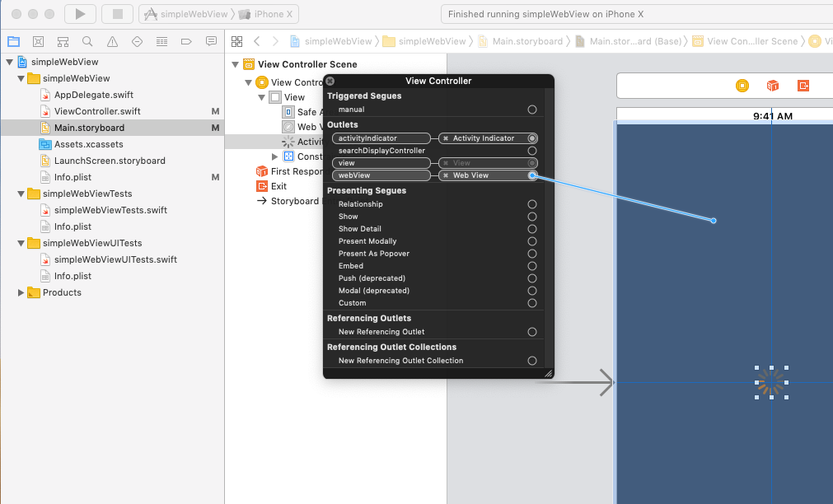Click the Exit icon in scene dock
The height and width of the screenshot is (504, 833).
(803, 86)
